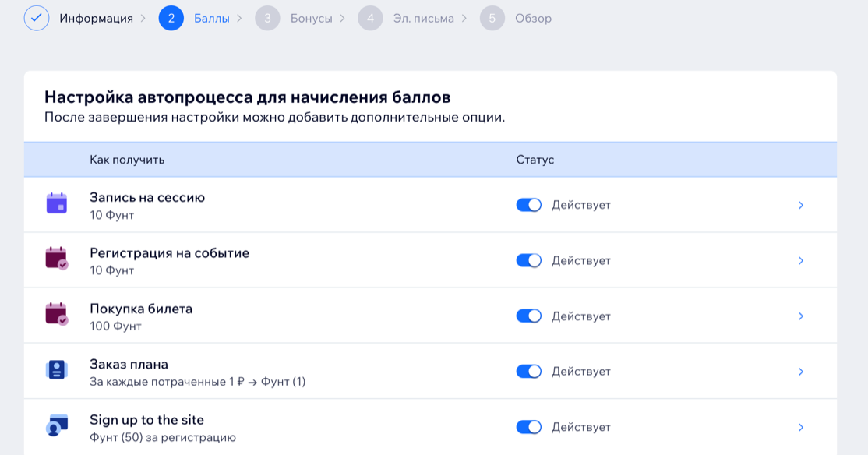Viewport: 868px width, 455px height.
Task: Click the plan badge icon for Заказ плана
Action: [56, 370]
